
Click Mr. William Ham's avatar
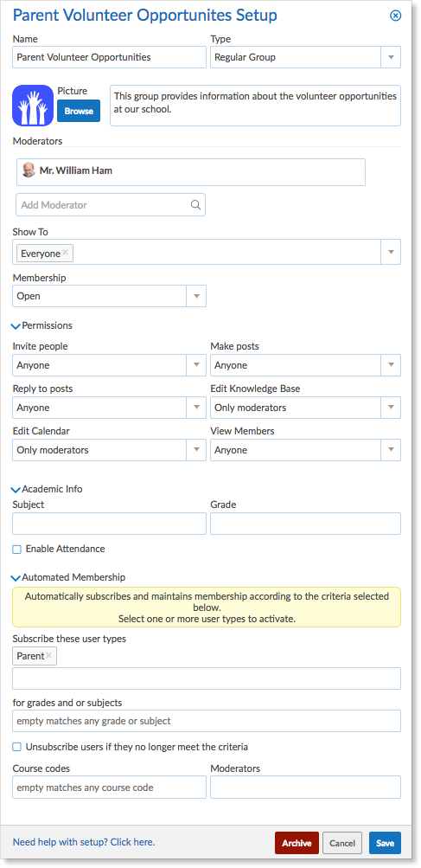(x=29, y=170)
